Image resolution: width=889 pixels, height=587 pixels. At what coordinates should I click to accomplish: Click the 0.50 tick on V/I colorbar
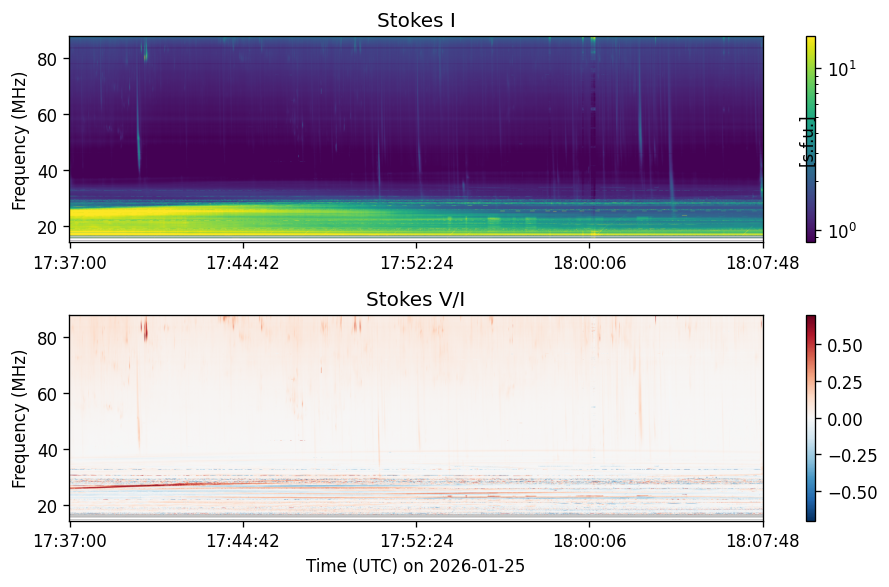point(845,345)
